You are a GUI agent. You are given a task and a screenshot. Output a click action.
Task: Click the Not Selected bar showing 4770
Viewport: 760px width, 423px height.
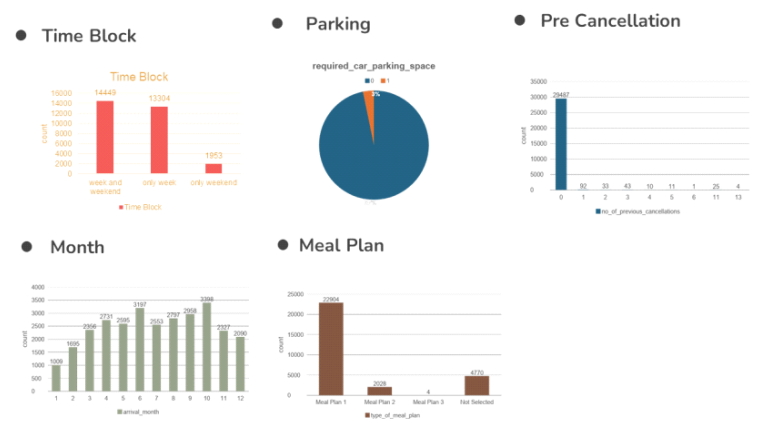click(x=477, y=386)
